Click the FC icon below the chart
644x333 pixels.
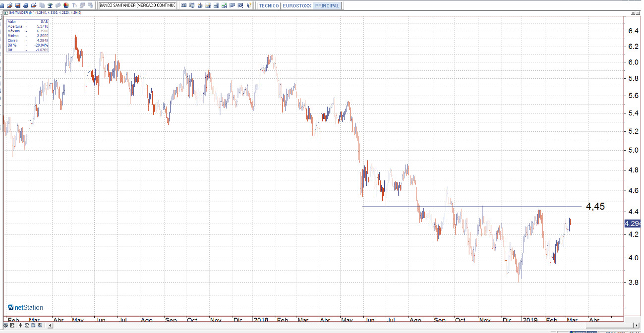coord(12,325)
